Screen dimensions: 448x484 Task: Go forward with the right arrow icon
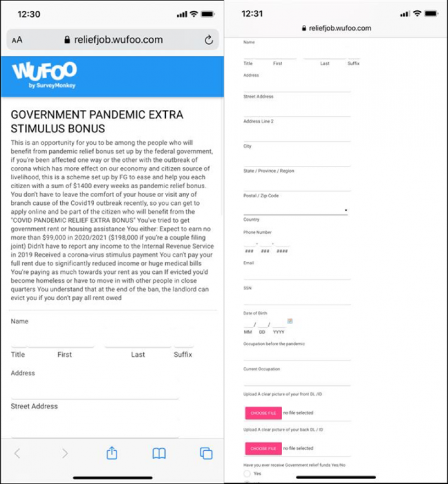[x=65, y=453]
